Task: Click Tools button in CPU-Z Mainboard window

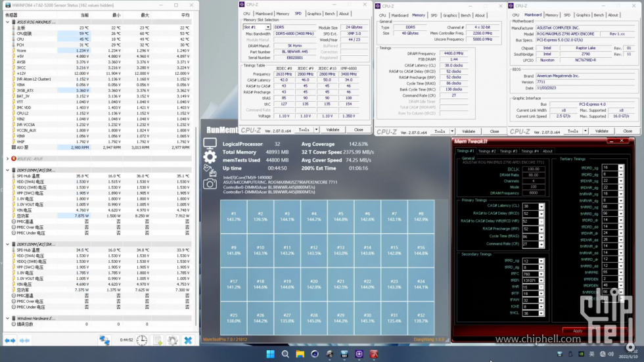Action: coord(573,131)
